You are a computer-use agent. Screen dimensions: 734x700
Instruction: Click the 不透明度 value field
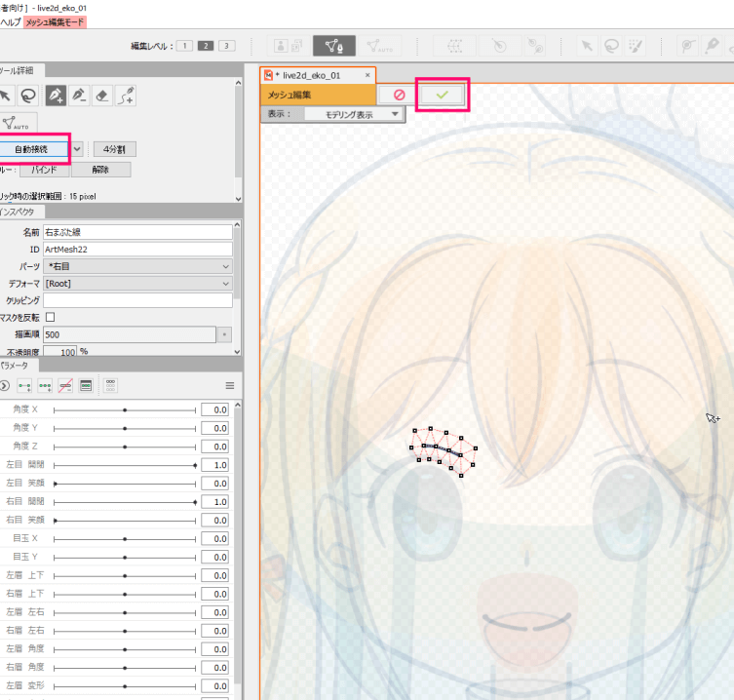(60, 352)
